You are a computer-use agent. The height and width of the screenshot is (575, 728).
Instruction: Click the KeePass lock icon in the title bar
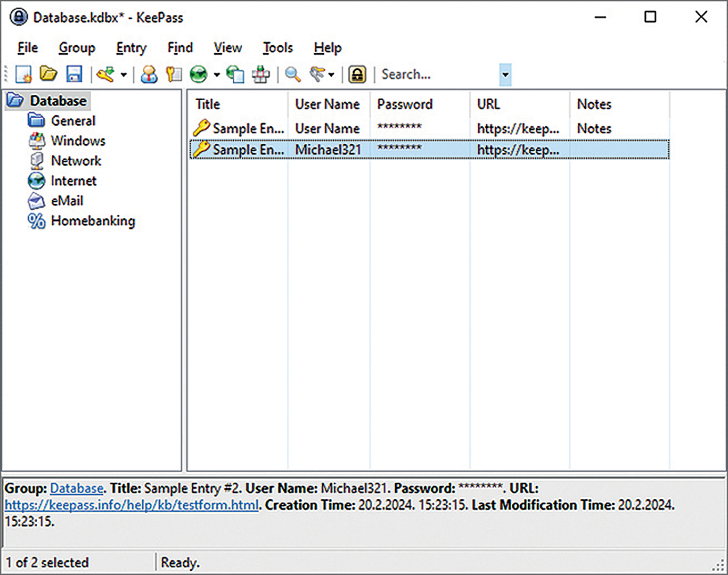tap(19, 17)
